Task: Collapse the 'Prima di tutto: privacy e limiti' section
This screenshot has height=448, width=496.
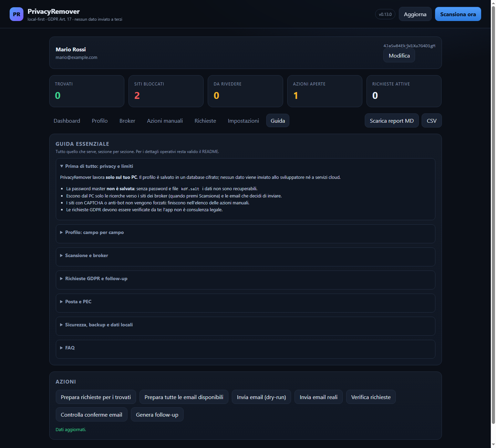Action: (96, 166)
